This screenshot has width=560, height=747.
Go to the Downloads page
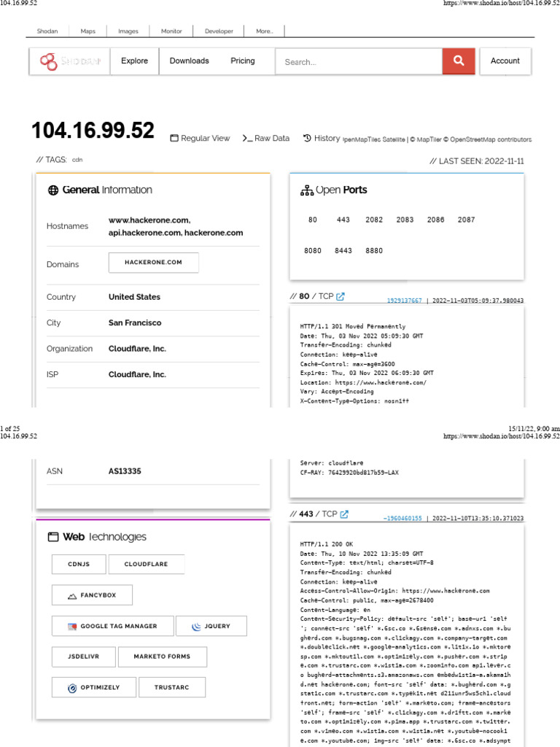(x=189, y=61)
